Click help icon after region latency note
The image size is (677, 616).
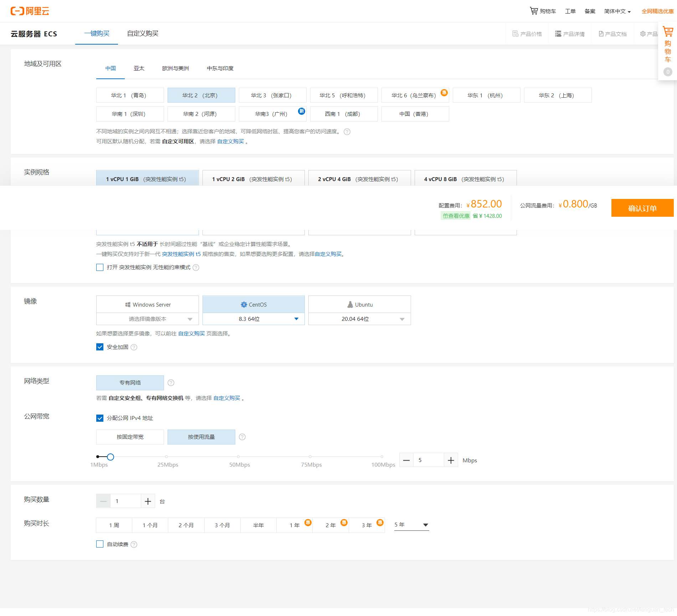[347, 132]
